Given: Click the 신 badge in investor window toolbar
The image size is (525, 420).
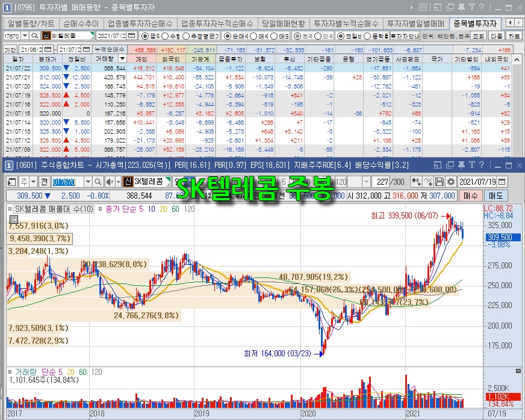Looking at the screenshot, I should (x=46, y=36).
